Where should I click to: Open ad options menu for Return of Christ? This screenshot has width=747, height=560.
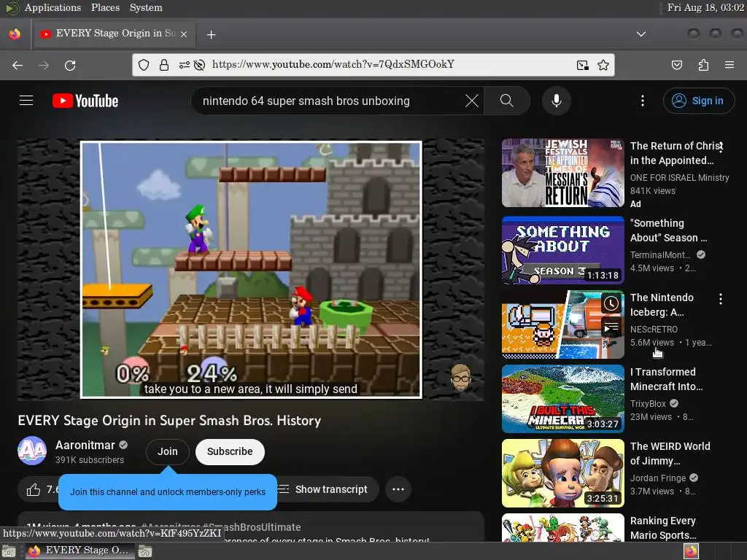(x=721, y=147)
